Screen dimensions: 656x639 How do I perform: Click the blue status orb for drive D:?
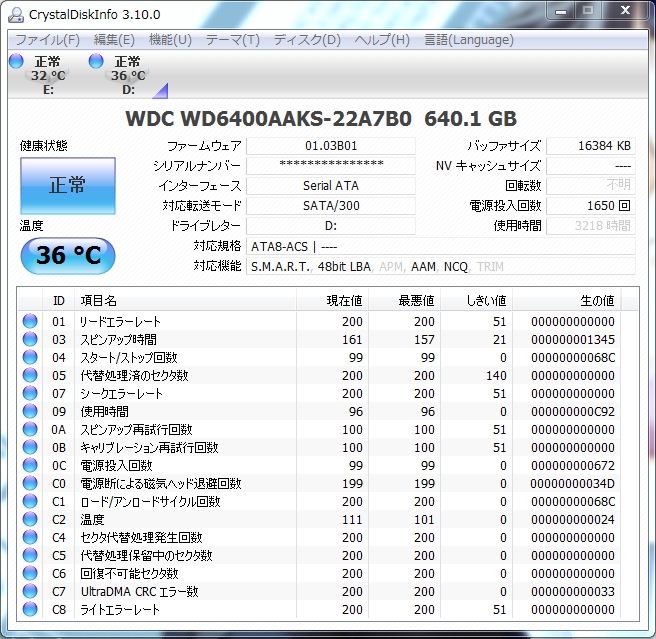pyautogui.click(x=96, y=61)
